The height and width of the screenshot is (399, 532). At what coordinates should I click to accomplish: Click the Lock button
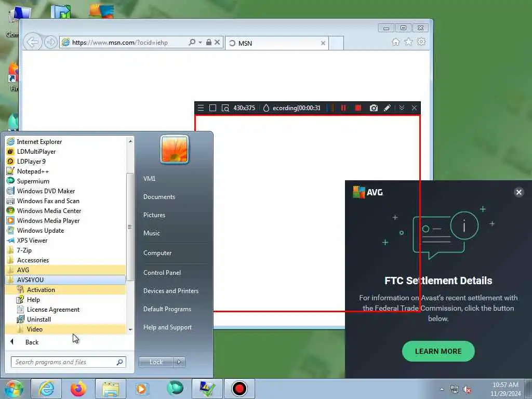click(x=156, y=362)
